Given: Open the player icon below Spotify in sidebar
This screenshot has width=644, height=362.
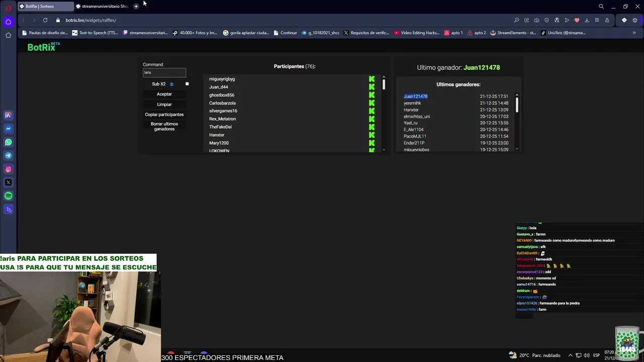Looking at the screenshot, I should click(8, 210).
